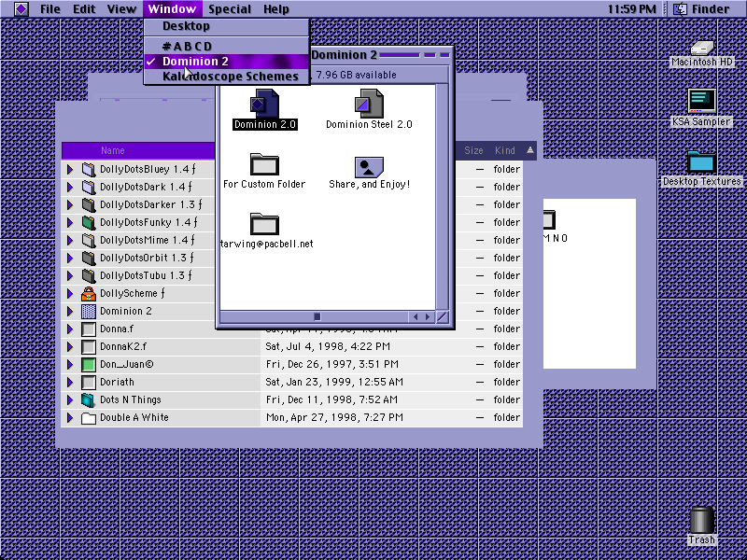Open the Edit menu

(x=84, y=9)
